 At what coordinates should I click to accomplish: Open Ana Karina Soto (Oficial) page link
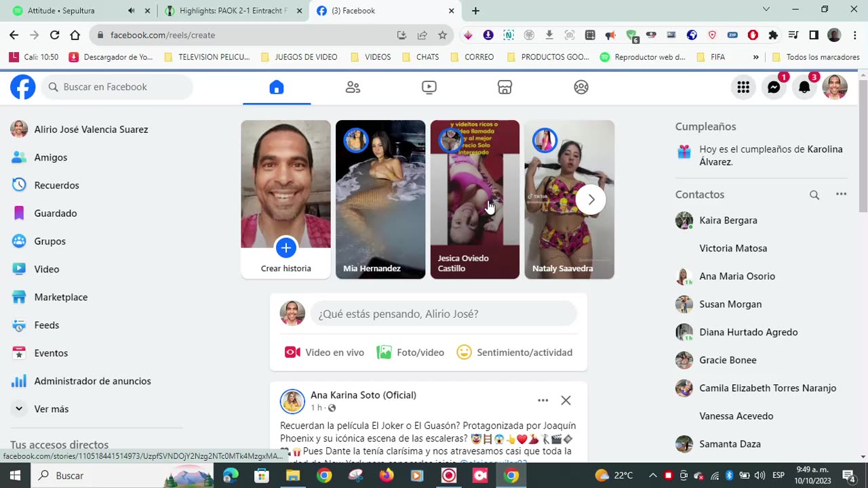point(363,395)
